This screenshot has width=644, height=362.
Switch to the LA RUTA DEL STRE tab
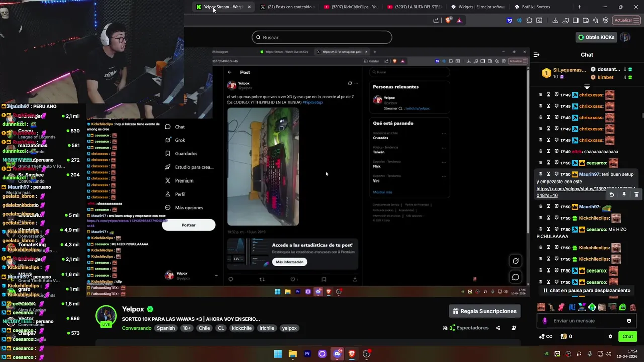pyautogui.click(x=414, y=7)
